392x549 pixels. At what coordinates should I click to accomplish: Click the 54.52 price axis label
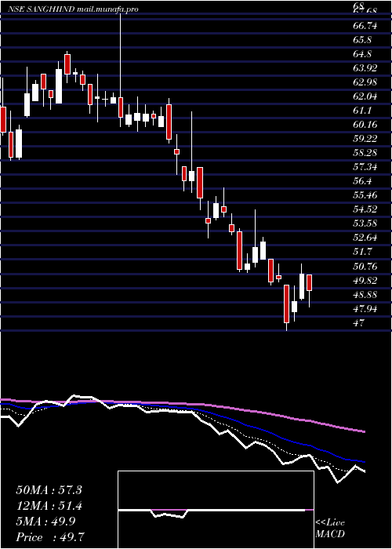365,209
